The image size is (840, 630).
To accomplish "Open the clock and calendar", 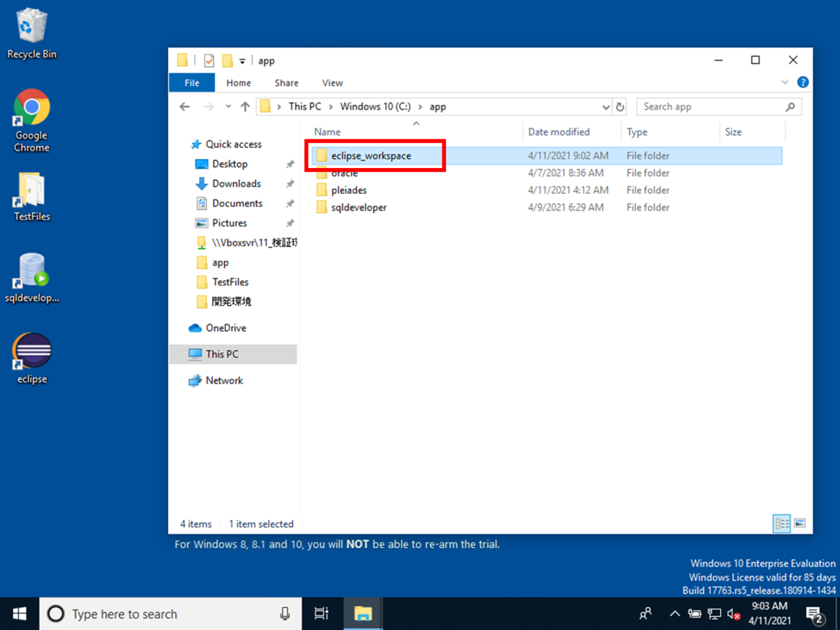I will (769, 613).
